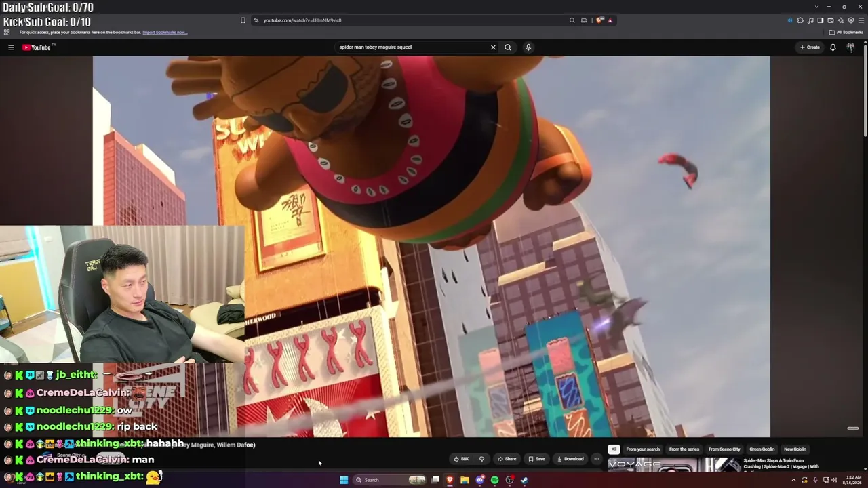Open the browser extensions puzzle icon
Screen dimensions: 868x488
(800, 20)
